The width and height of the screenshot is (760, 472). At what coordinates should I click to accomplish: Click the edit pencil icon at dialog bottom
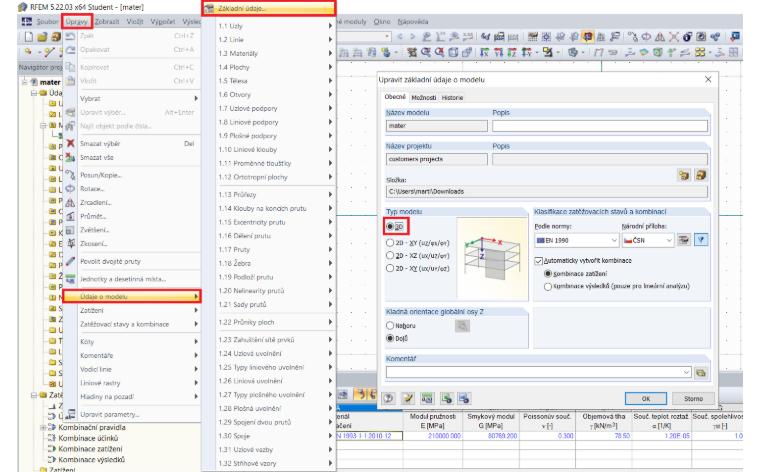point(408,398)
